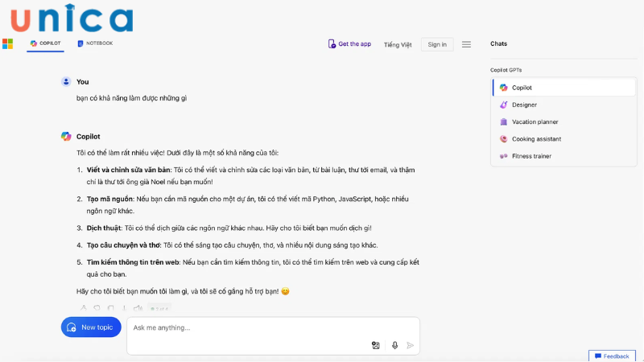Select Designer in Copilot GPTs list
Image resolution: width=644 pixels, height=362 pixels.
(524, 105)
